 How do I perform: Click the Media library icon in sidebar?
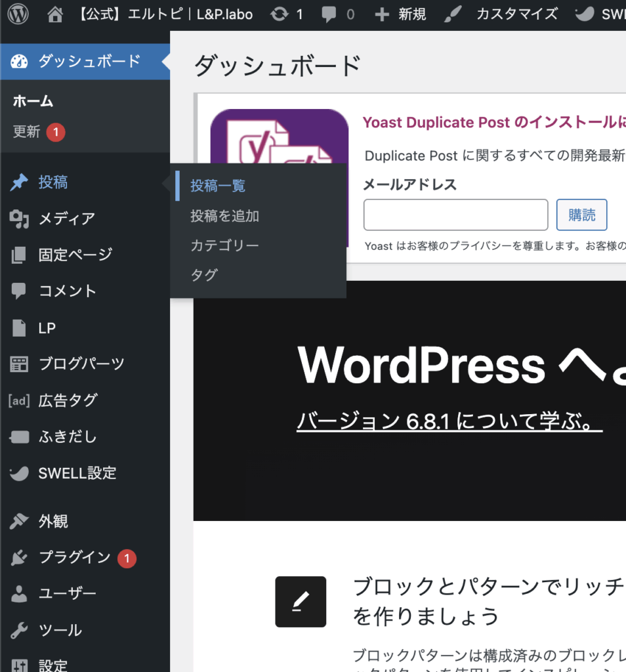(x=19, y=219)
